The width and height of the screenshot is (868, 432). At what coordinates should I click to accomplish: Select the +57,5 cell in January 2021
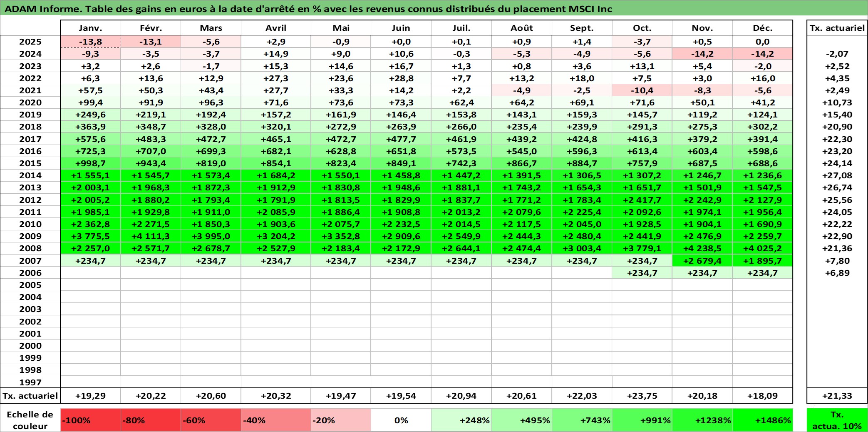pyautogui.click(x=91, y=90)
